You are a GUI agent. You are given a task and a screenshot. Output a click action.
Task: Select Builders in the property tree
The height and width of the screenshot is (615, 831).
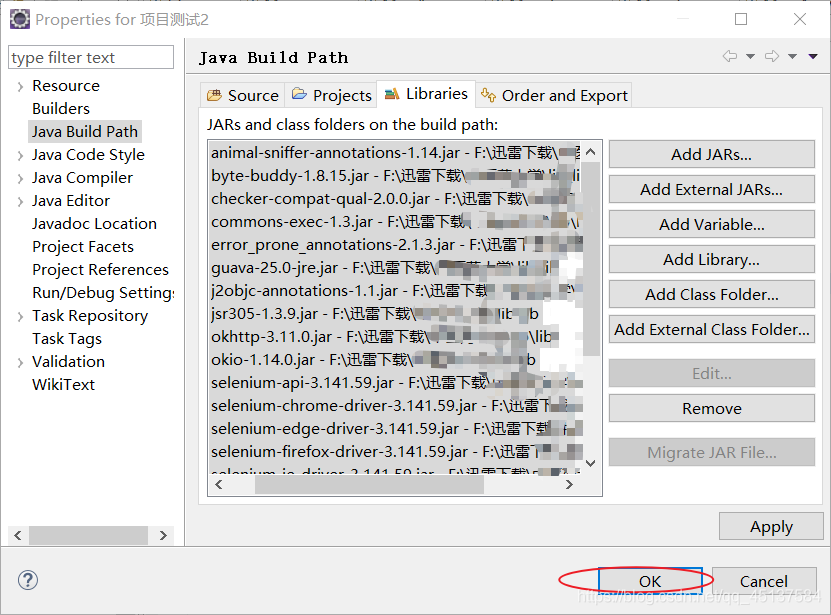(61, 109)
